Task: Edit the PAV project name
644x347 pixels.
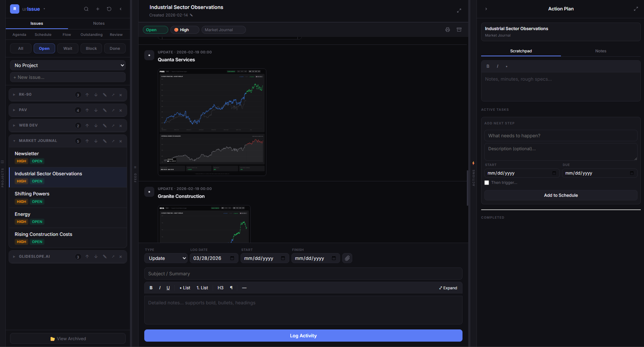Action: click(x=105, y=110)
